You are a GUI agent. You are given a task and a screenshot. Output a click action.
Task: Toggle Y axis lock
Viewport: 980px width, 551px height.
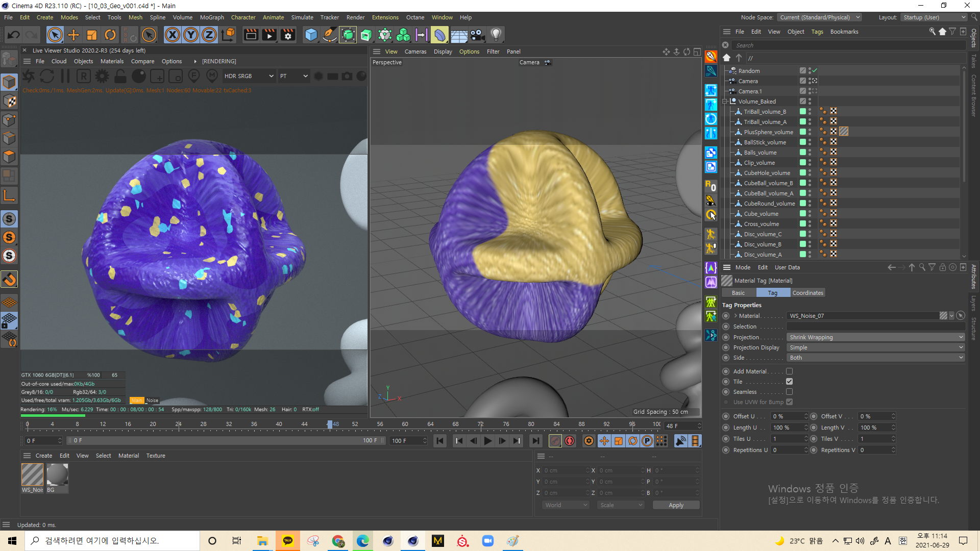tap(191, 35)
